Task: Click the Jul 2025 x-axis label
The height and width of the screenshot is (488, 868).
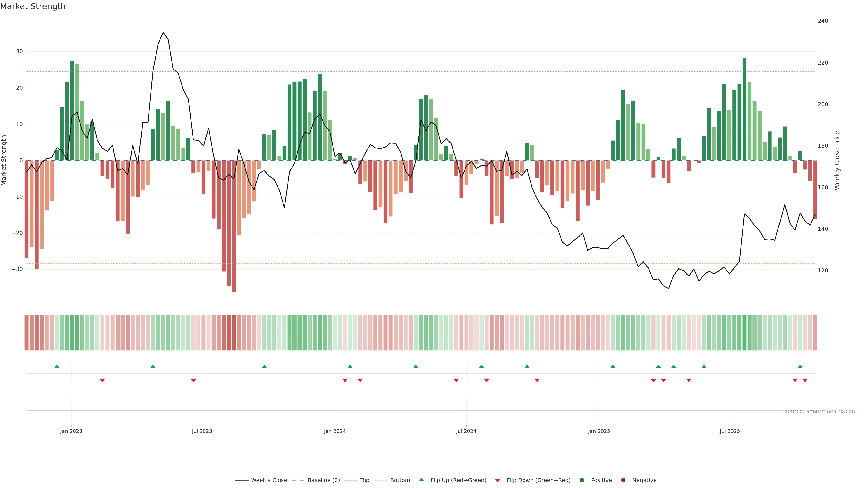Action: click(x=729, y=431)
